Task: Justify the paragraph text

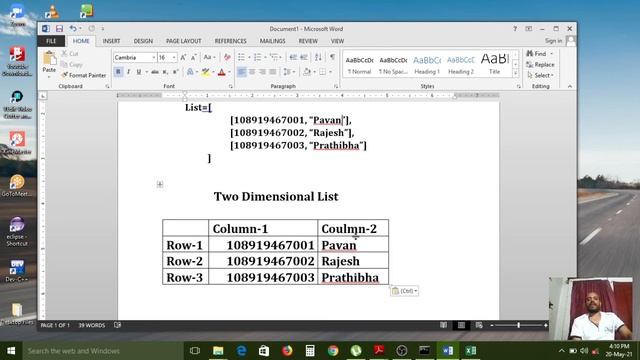Action: pyautogui.click(x=273, y=72)
